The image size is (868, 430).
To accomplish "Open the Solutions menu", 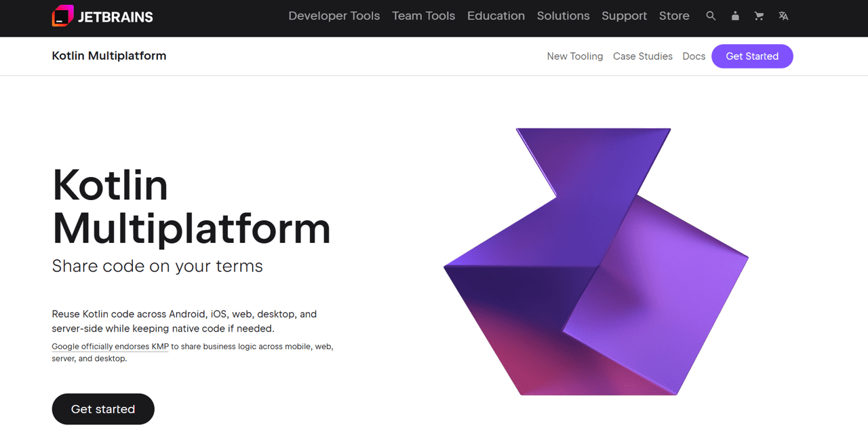I will (563, 16).
